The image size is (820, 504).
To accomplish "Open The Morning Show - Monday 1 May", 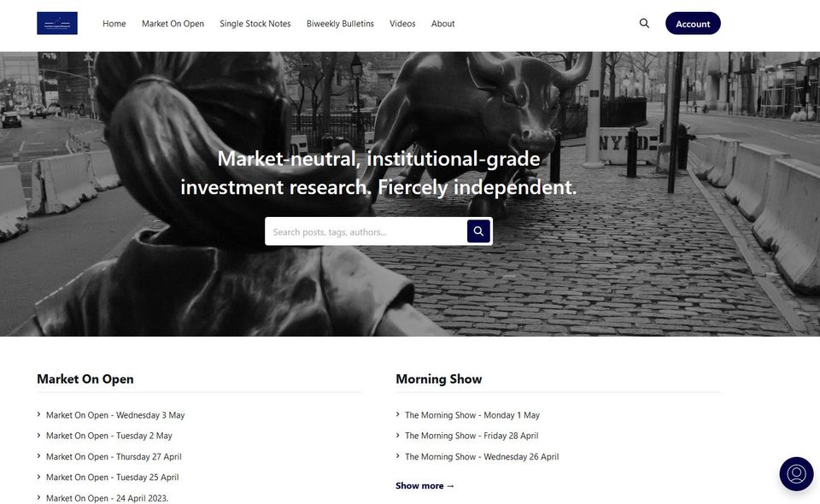I will click(472, 415).
